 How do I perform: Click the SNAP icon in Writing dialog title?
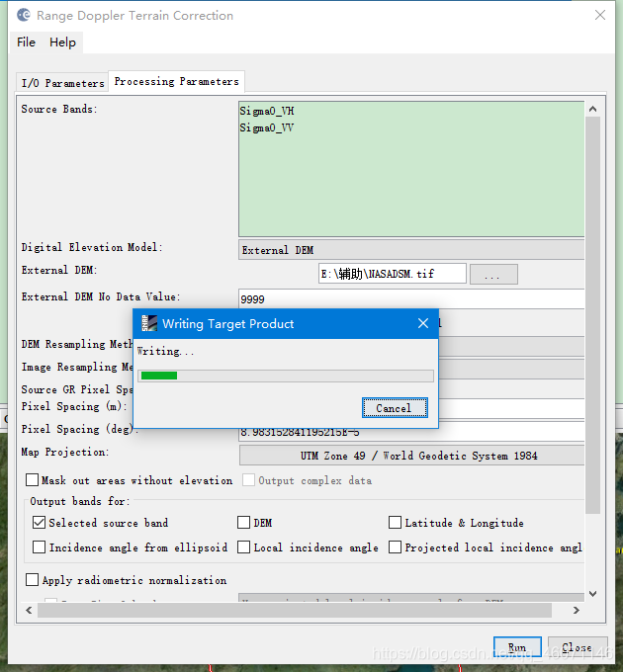149,323
